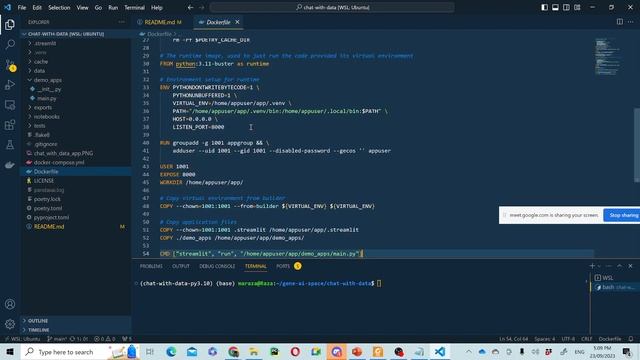The image size is (640, 360).
Task: Click Spaces: 4 indentation status item
Action: coord(544,339)
